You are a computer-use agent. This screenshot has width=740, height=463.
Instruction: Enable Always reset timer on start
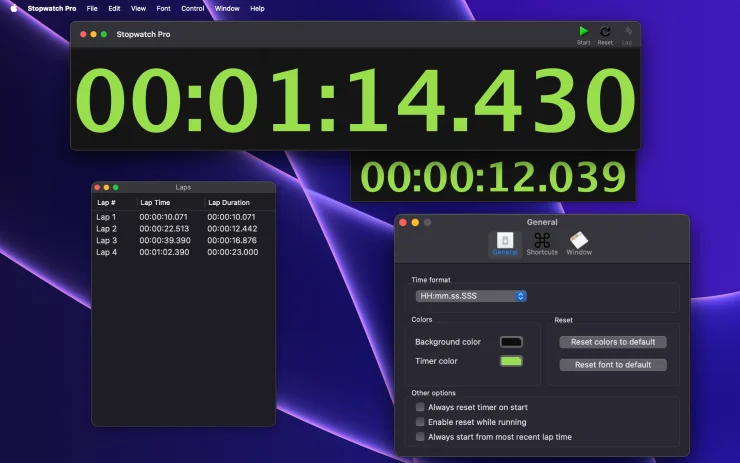[x=420, y=407]
